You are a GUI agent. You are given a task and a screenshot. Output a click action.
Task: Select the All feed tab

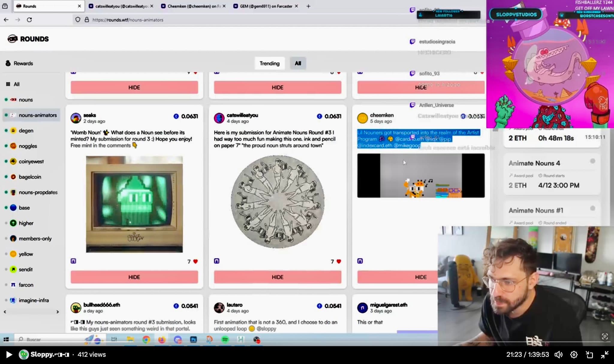click(x=298, y=63)
